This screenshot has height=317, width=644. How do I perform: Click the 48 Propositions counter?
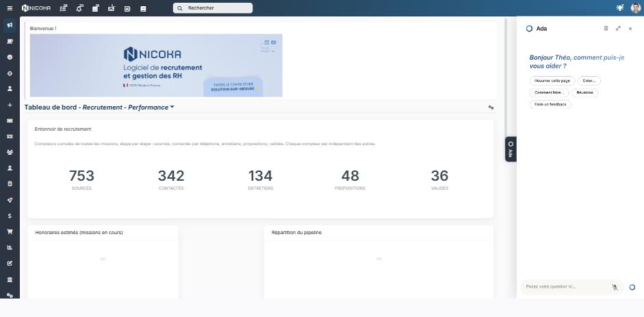350,180
